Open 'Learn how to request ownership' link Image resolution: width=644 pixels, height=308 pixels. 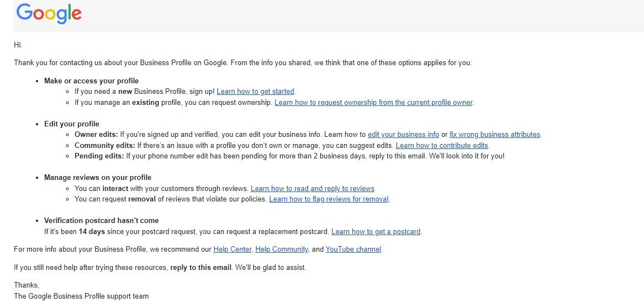(x=373, y=103)
